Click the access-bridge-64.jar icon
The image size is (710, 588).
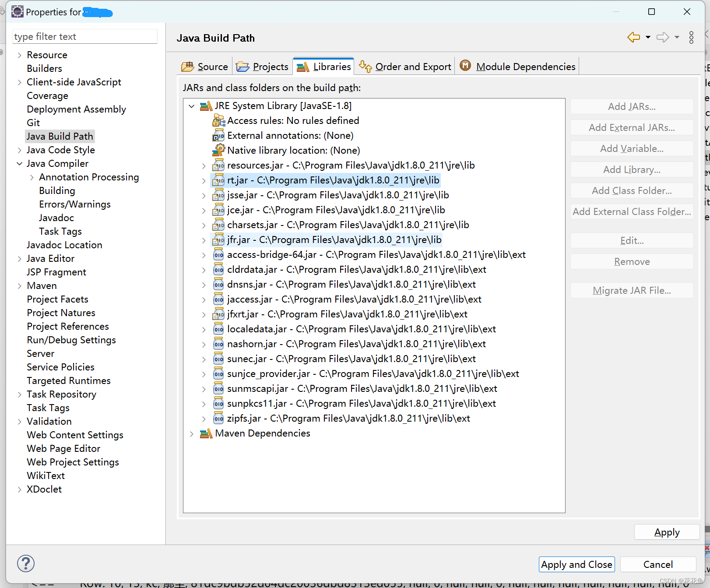218,255
